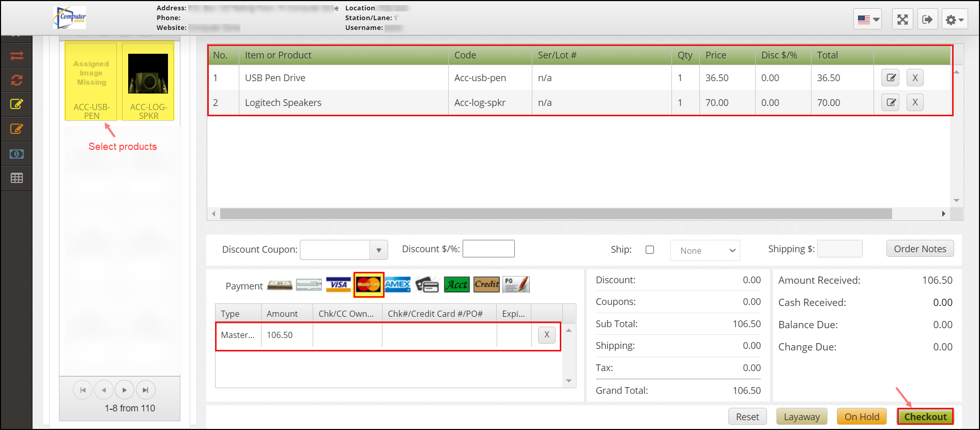Select Visa payment icon
This screenshot has height=430, width=980.
point(339,285)
